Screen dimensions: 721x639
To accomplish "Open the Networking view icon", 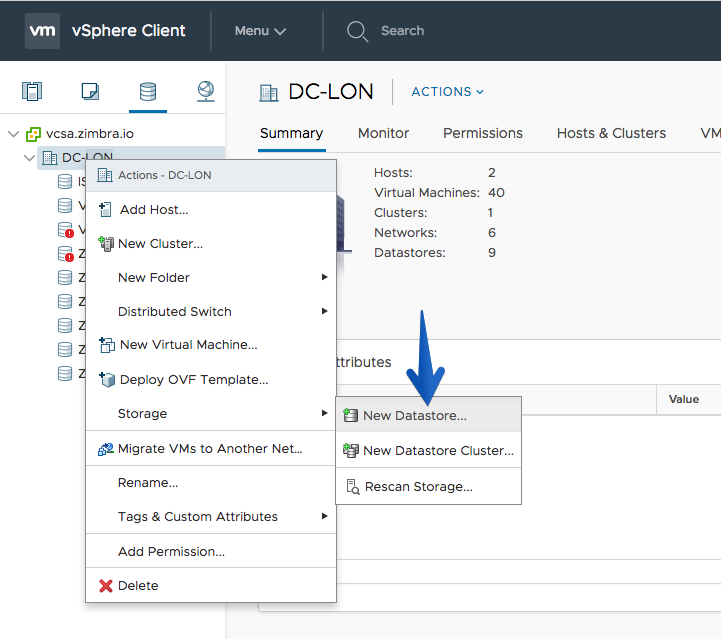I will click(206, 91).
